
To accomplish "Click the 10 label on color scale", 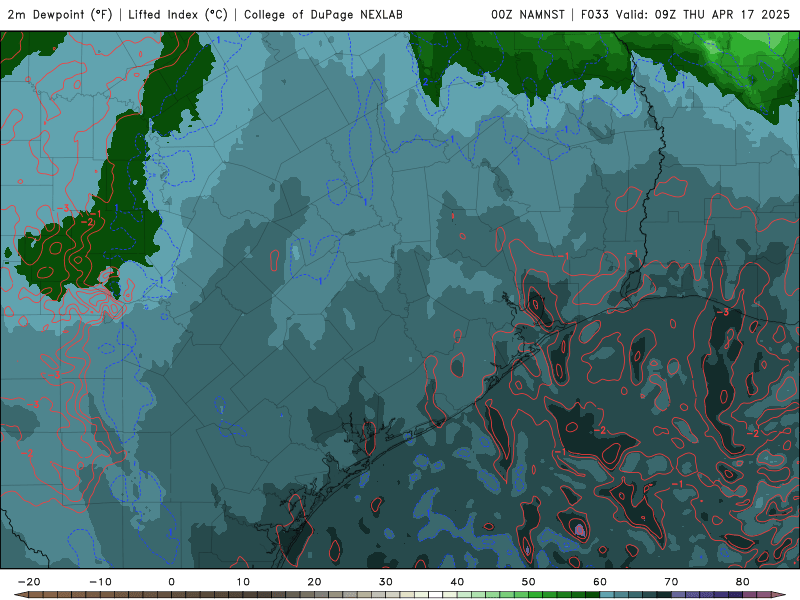I will [x=243, y=582].
